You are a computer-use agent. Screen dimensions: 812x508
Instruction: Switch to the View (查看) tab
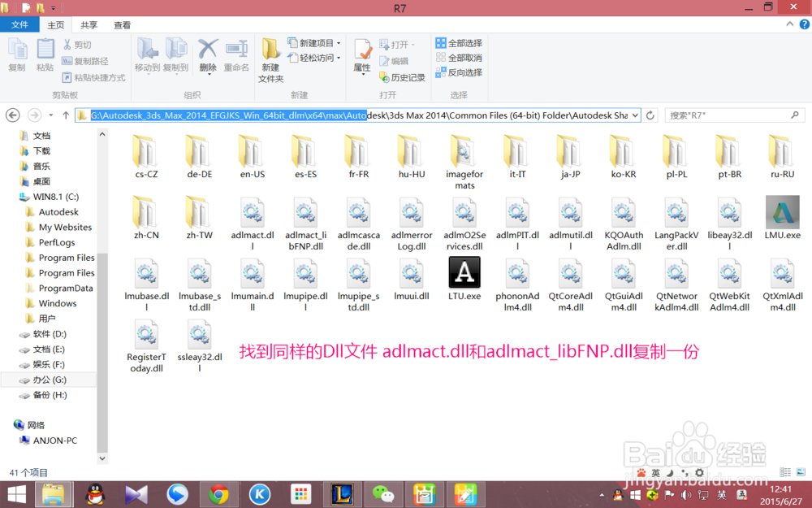point(123,25)
